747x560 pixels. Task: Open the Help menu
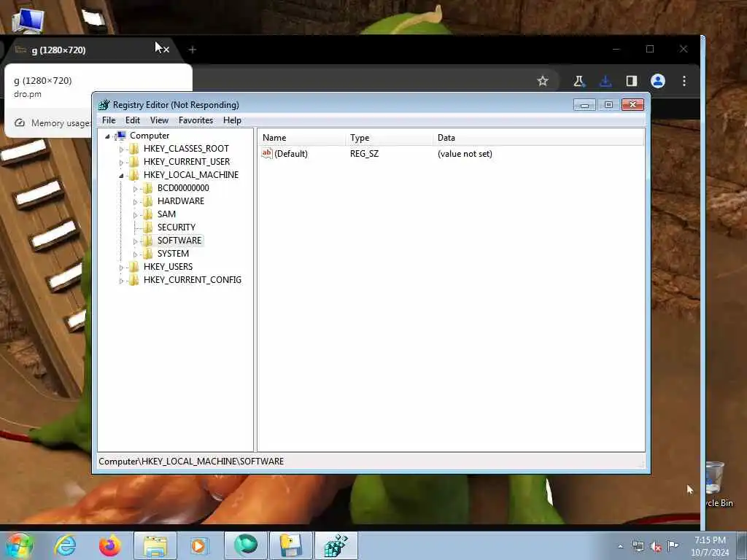click(232, 120)
